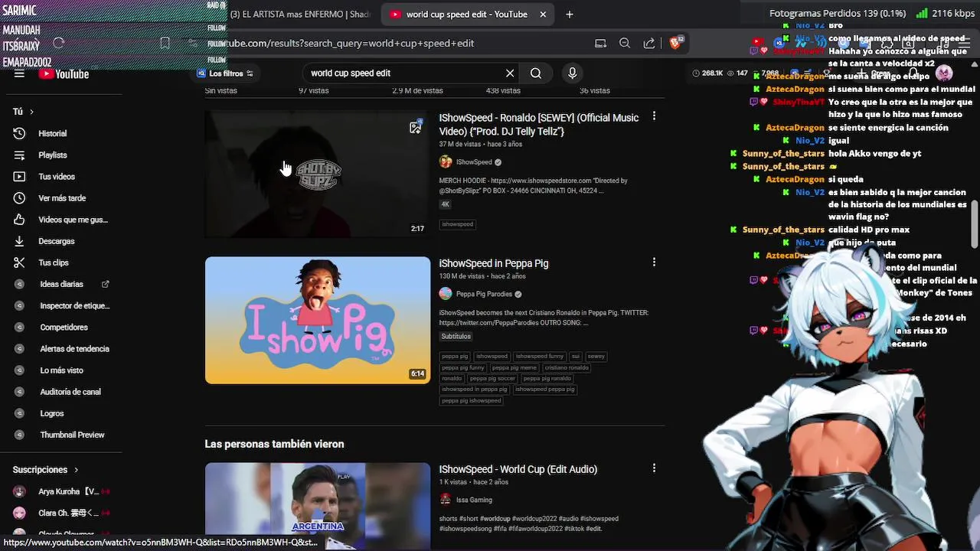This screenshot has width=980, height=551.
Task: Click the search magnifier button
Action: tap(536, 73)
